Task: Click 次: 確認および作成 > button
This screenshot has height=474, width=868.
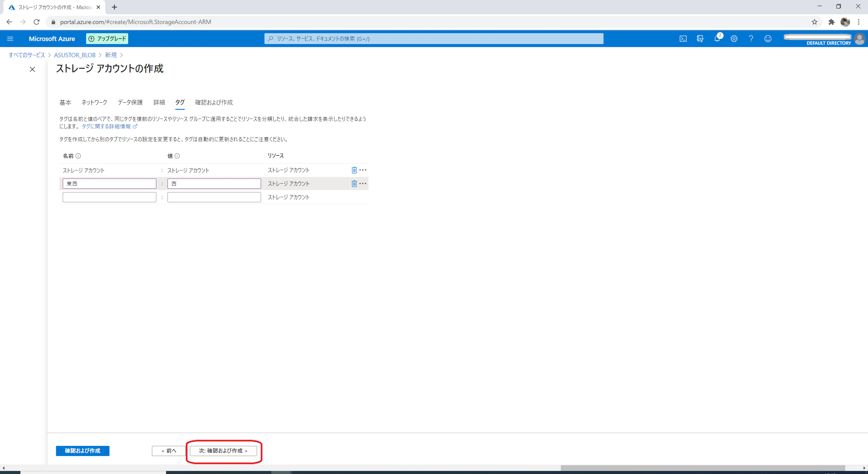Action: (x=223, y=451)
